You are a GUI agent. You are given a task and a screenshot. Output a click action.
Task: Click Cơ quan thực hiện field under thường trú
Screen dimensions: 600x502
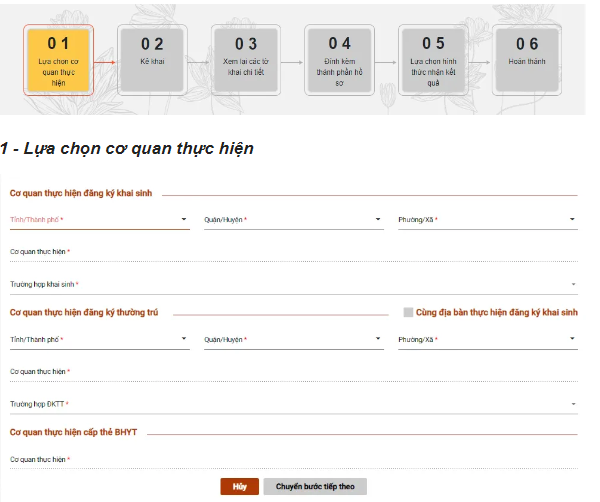[x=293, y=372]
